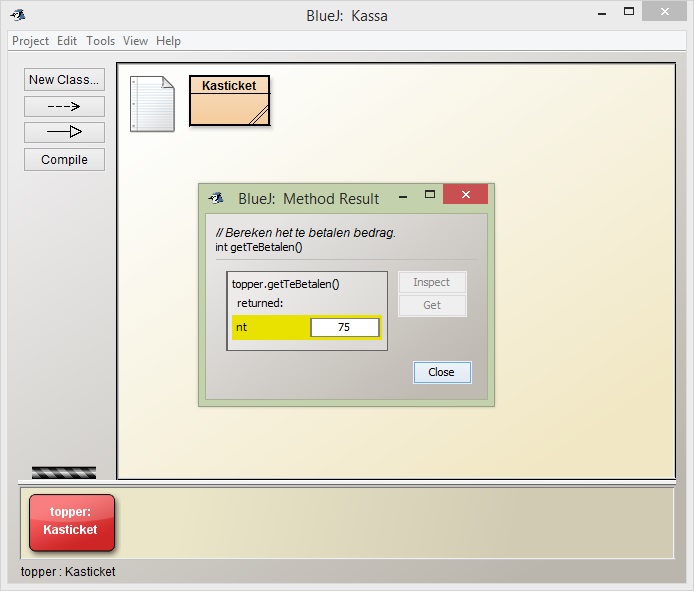Click 'int getTeBetalen()' signature text
This screenshot has width=694, height=591.
click(259, 247)
